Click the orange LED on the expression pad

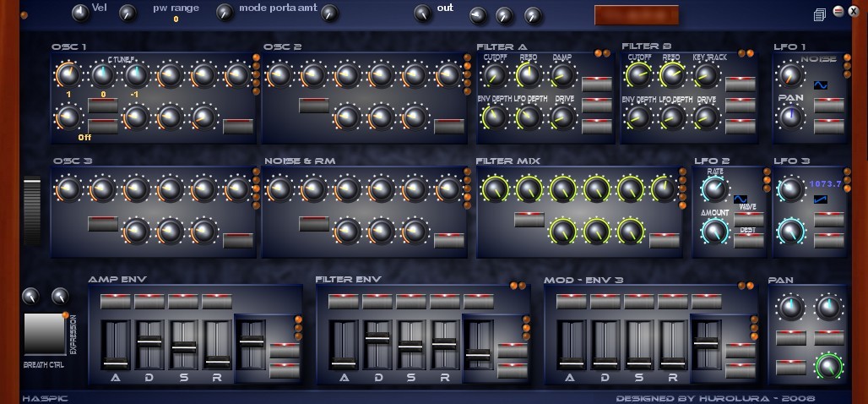(x=65, y=315)
